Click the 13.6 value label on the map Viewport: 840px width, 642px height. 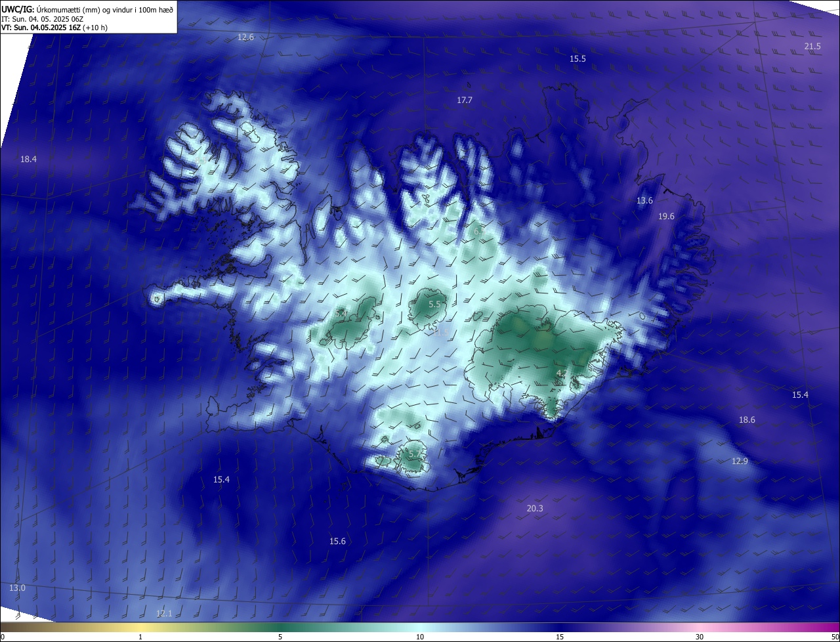point(645,201)
